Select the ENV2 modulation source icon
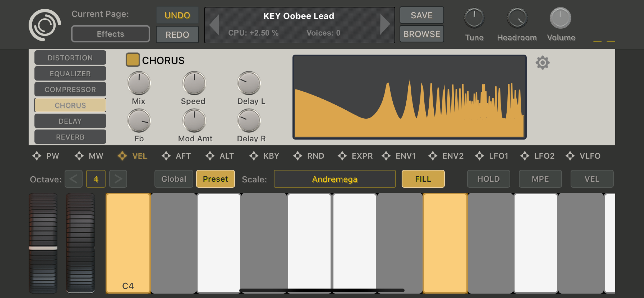The image size is (644, 298). click(x=432, y=156)
